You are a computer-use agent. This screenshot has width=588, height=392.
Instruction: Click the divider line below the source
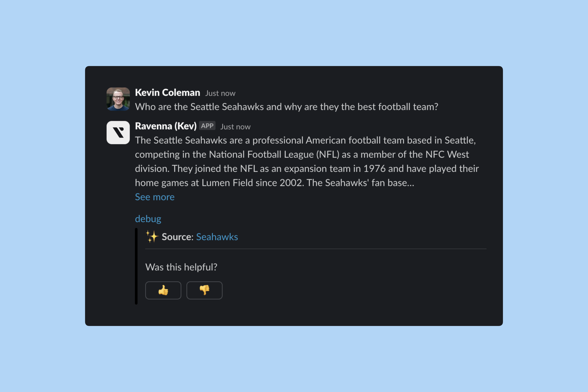coord(315,249)
